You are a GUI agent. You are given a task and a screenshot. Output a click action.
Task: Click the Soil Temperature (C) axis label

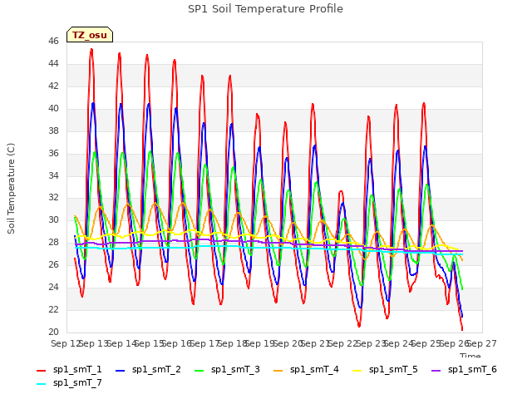[x=11, y=189]
